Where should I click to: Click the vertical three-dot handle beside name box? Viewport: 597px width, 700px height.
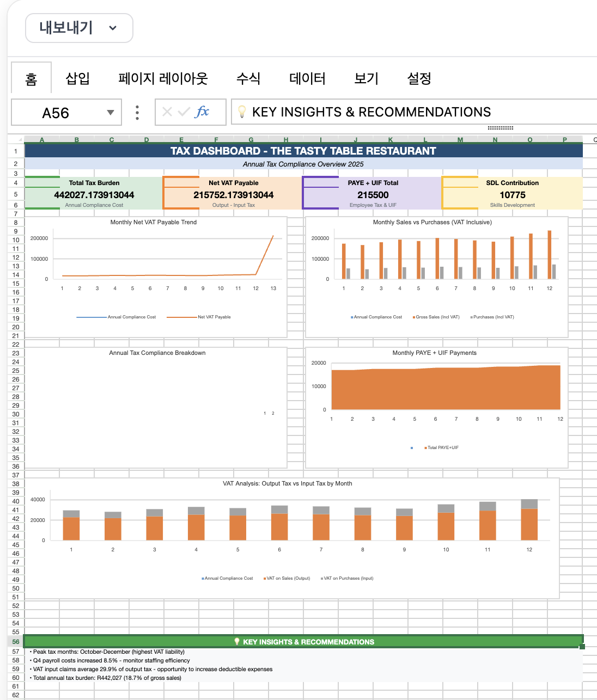point(137,113)
